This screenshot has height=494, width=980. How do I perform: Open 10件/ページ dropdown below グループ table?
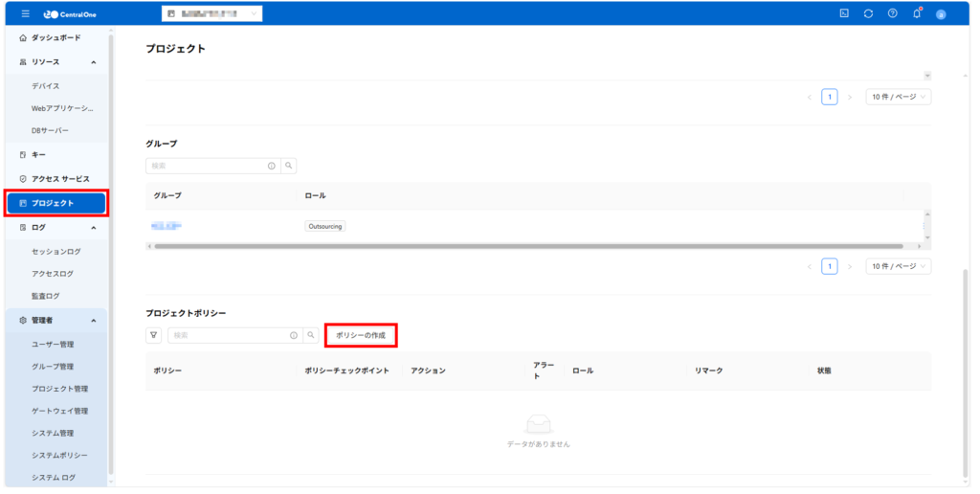coord(898,266)
